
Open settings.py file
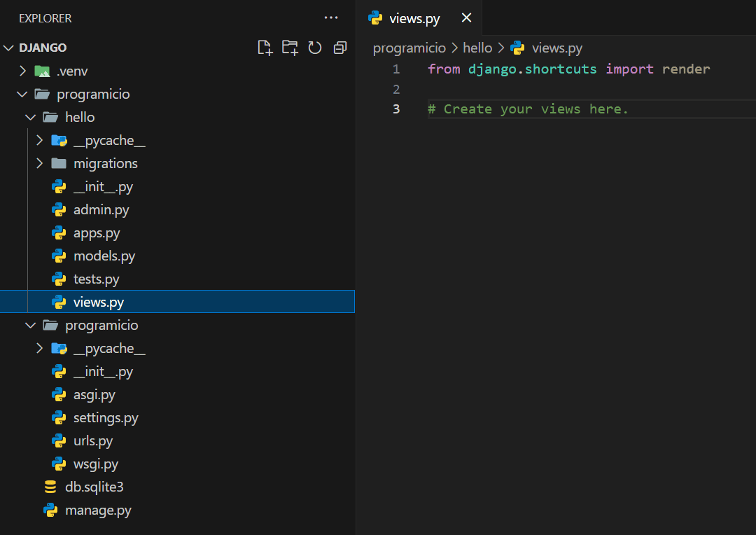pyautogui.click(x=106, y=418)
